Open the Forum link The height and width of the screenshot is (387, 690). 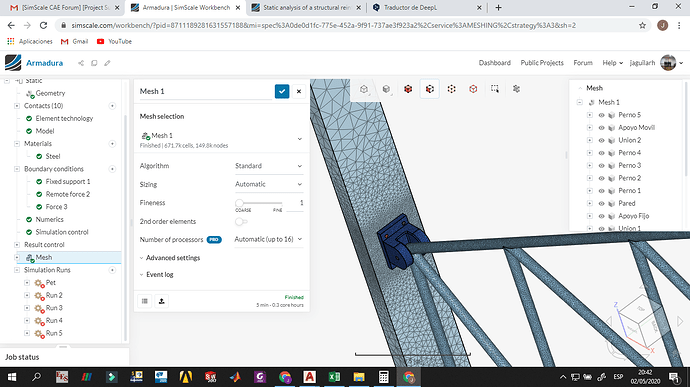tap(583, 63)
